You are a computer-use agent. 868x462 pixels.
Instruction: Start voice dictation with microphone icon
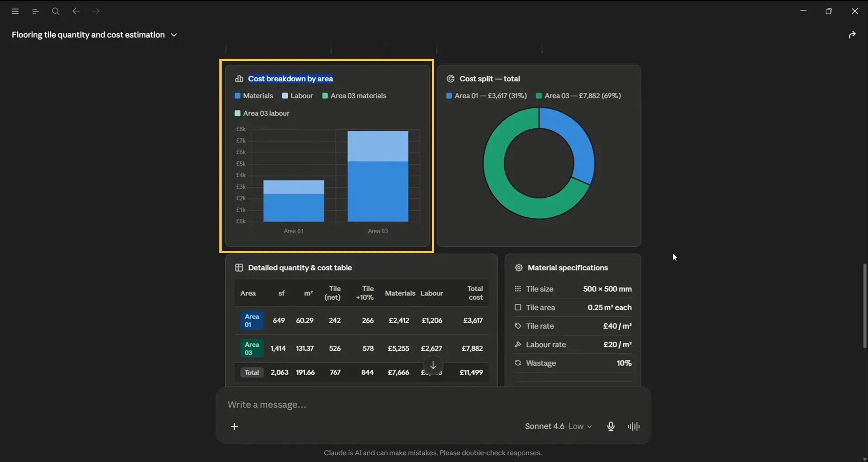611,426
